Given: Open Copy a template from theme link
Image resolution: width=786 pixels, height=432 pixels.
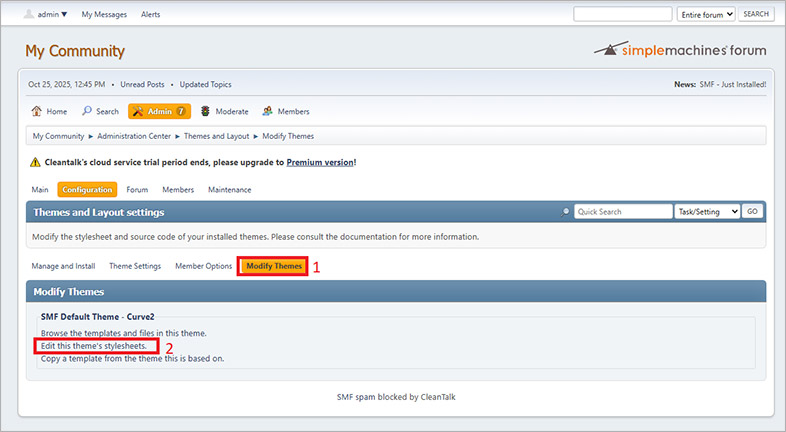Looking at the screenshot, I should (132, 358).
